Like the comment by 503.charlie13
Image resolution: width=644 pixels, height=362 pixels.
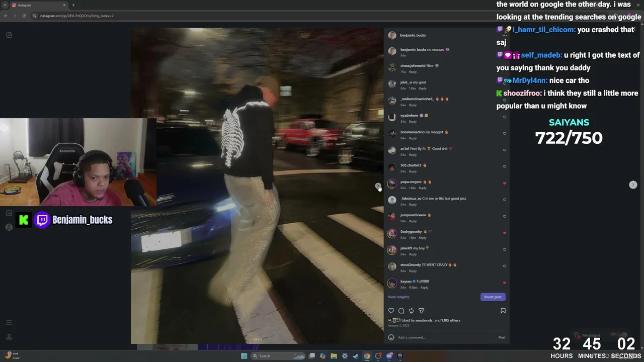(x=505, y=167)
